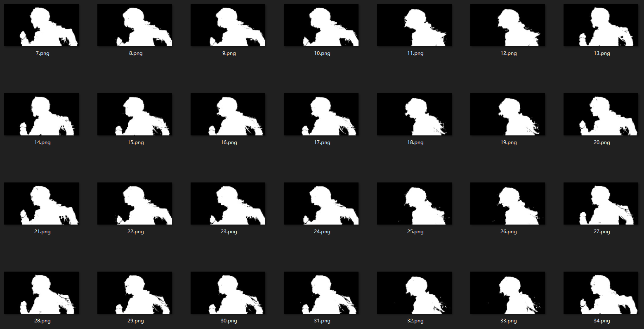Screen dimensions: 644x329
Task: Click the file name label 29.png
Action: point(136,321)
